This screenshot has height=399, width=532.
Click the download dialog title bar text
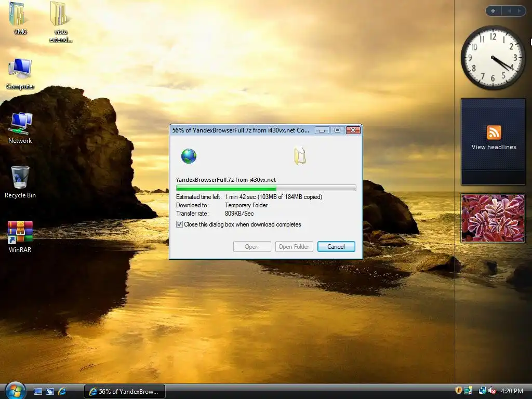pyautogui.click(x=241, y=130)
